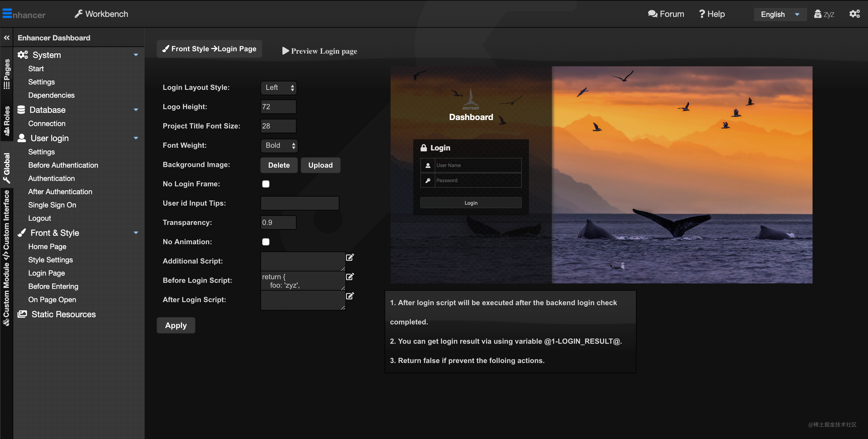The image size is (868, 439).
Task: Open Single Sign On item
Action: 52,205
